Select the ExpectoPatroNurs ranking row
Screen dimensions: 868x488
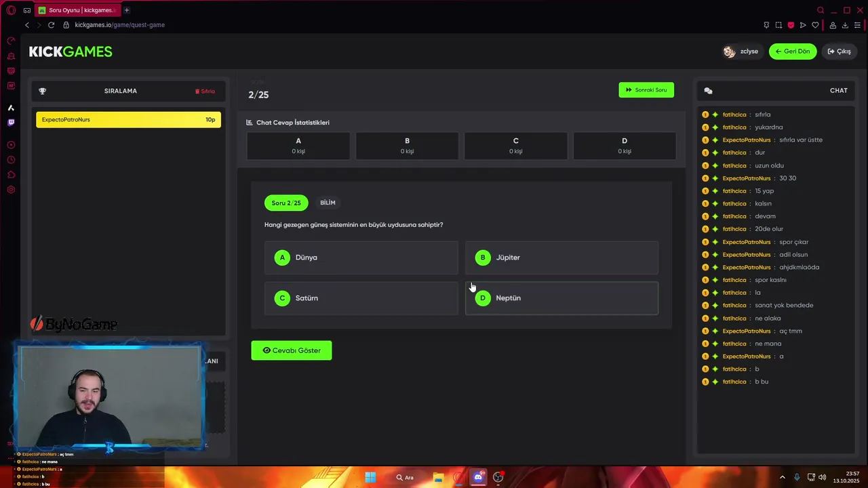tap(128, 120)
